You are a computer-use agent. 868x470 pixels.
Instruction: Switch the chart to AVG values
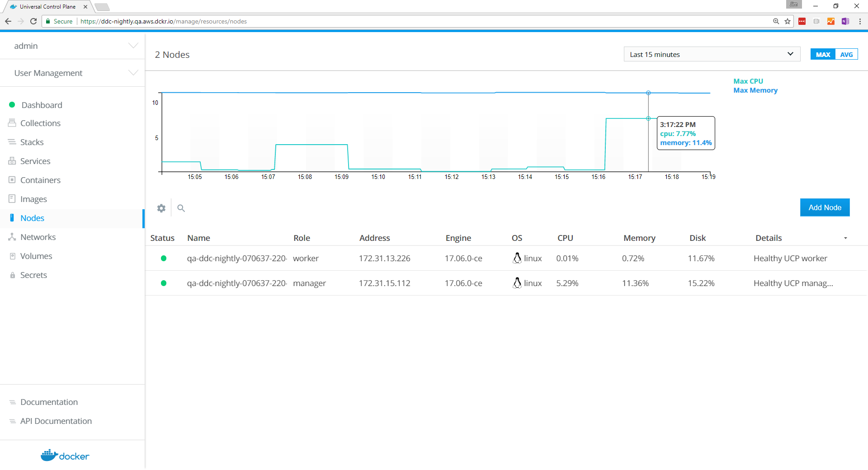pyautogui.click(x=846, y=55)
